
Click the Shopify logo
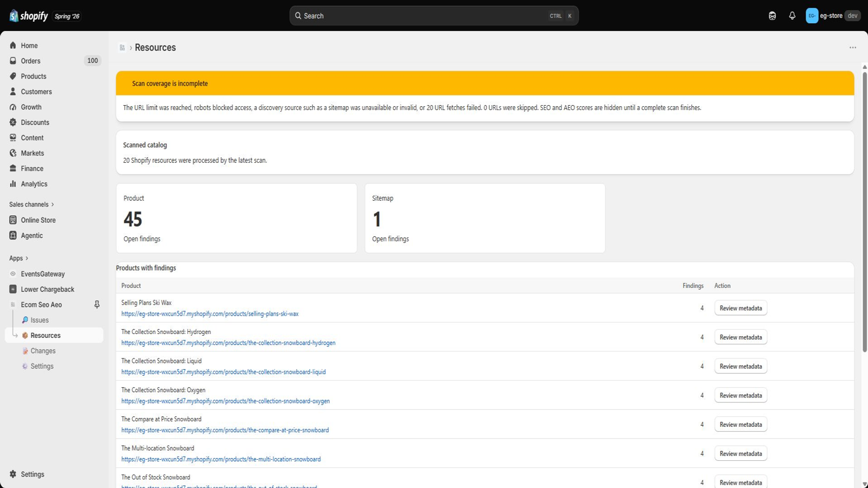(29, 16)
